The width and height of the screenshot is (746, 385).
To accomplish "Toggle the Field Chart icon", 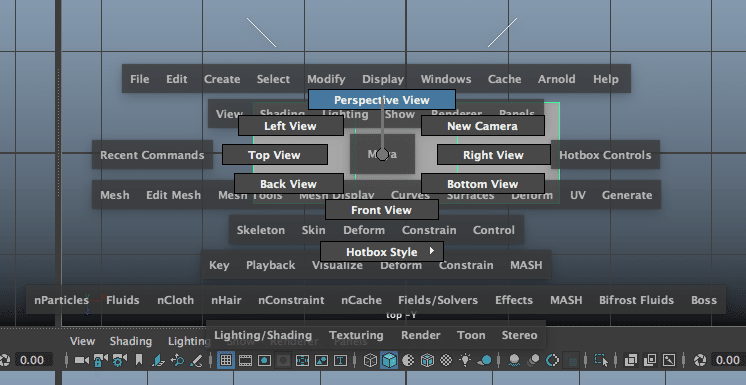I will pyautogui.click(x=303, y=360).
